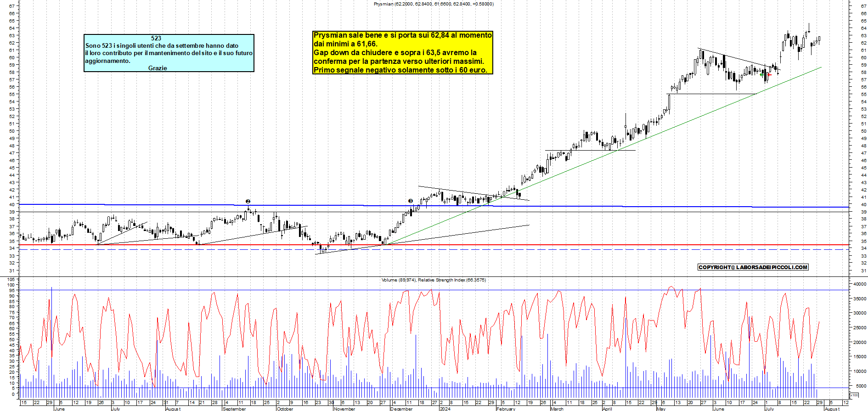Click the 25000 volume axis label
Viewport: 868px width, 411px height.
(x=860, y=327)
